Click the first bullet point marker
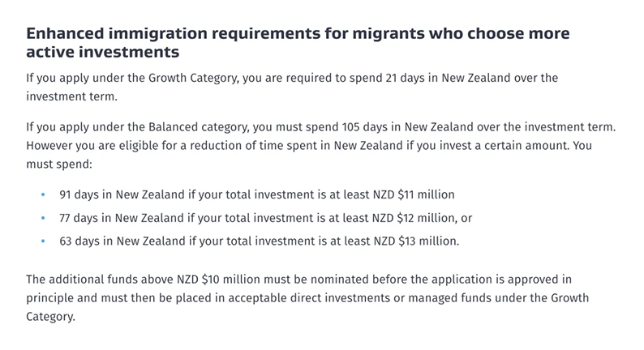Screen dimensions: 644x350 click(43, 195)
